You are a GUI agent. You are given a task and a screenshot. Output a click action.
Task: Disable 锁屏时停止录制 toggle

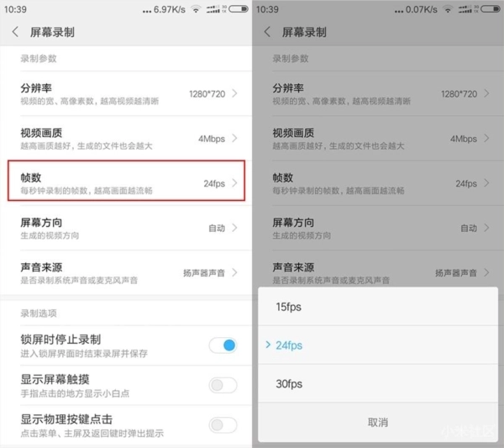pyautogui.click(x=223, y=345)
